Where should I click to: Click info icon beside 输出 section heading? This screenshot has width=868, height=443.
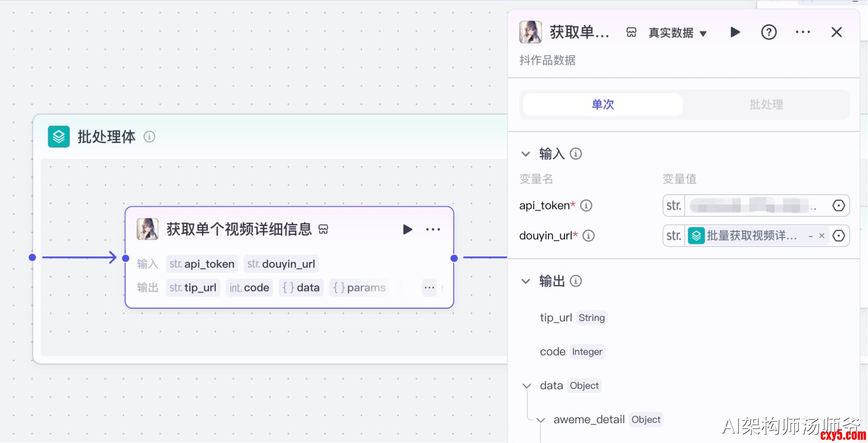point(576,281)
